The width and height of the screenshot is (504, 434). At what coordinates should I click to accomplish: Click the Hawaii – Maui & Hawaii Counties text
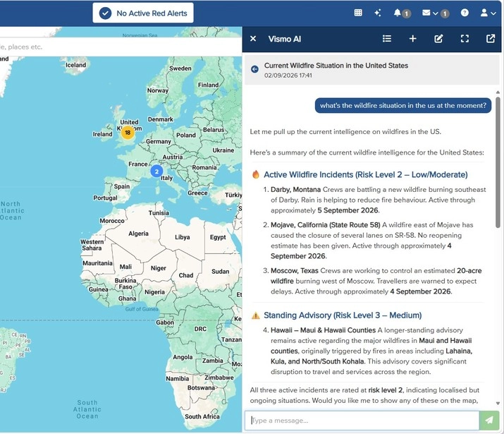coord(323,330)
